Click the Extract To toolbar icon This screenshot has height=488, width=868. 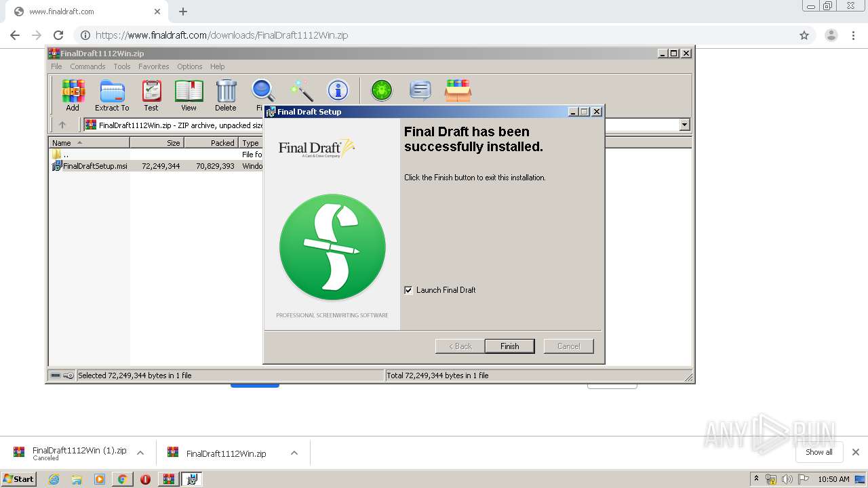click(x=112, y=95)
